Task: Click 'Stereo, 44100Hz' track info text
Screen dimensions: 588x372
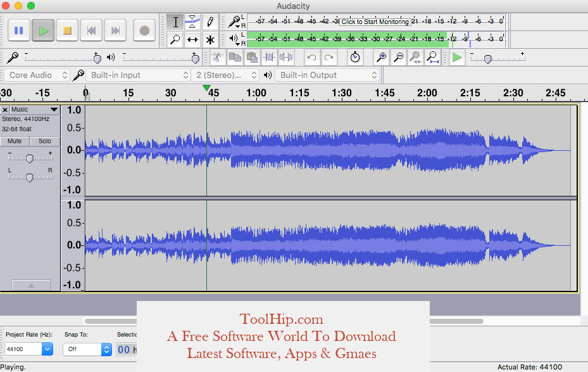Action: [x=25, y=119]
